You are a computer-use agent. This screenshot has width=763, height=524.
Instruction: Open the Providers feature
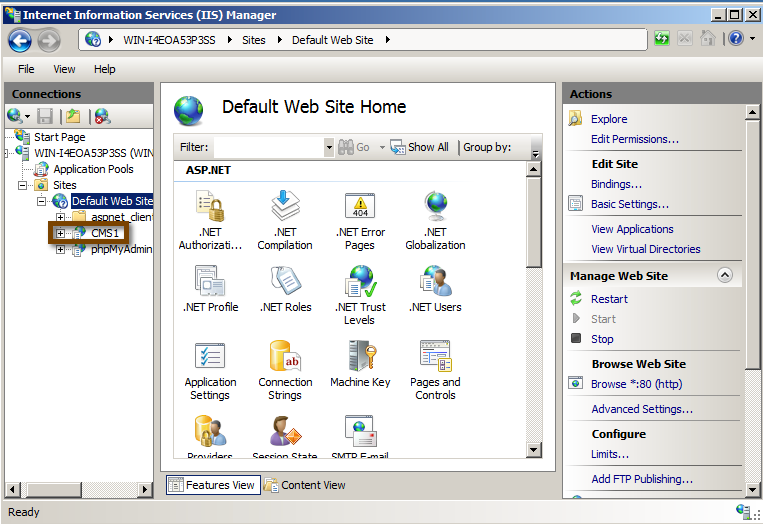click(x=210, y=436)
